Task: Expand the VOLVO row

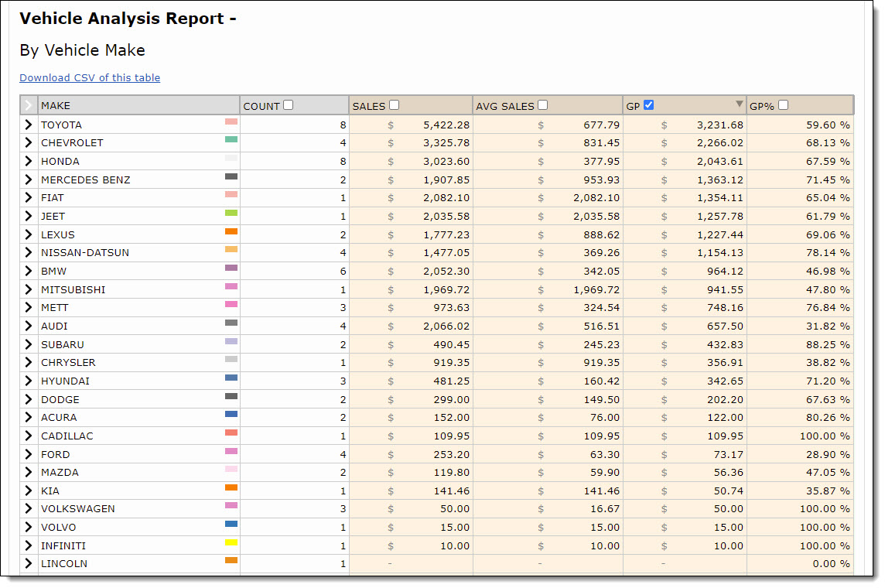Action: (x=28, y=527)
